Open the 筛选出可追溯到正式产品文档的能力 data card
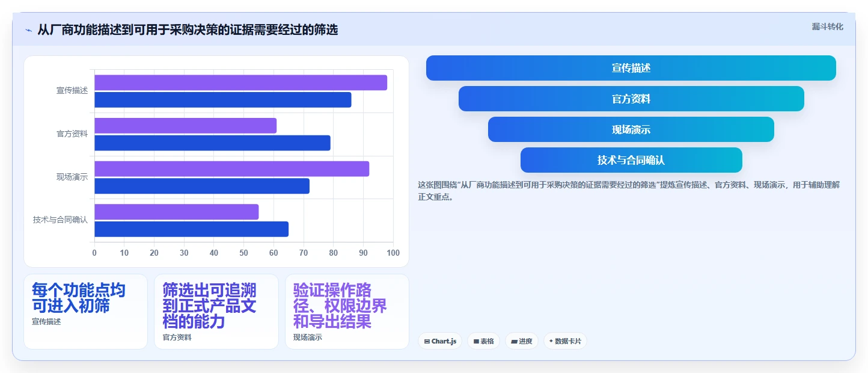 point(216,312)
